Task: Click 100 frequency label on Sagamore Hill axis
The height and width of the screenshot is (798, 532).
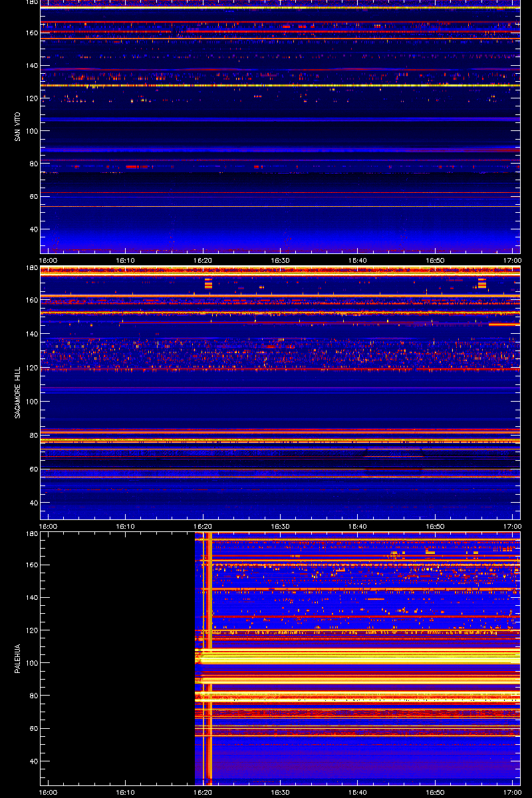Action: (32, 402)
